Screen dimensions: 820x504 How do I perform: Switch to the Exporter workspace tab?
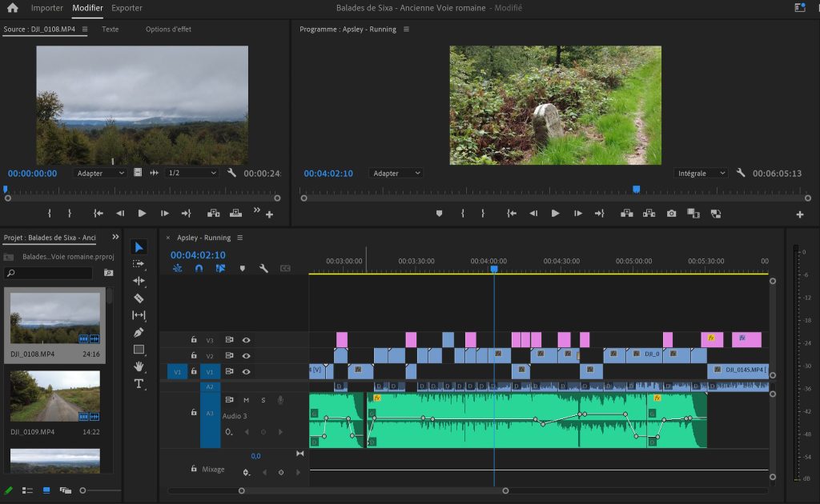(127, 8)
